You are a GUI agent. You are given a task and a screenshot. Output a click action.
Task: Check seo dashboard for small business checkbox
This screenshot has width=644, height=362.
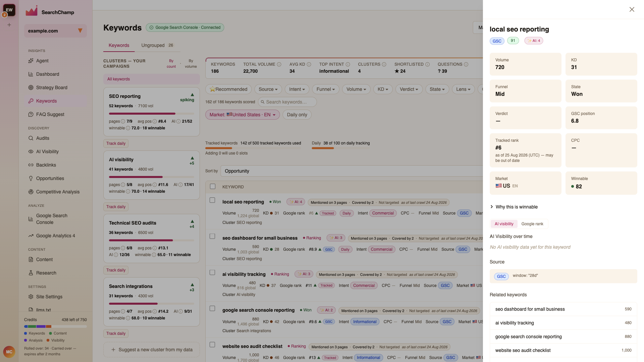click(x=212, y=236)
